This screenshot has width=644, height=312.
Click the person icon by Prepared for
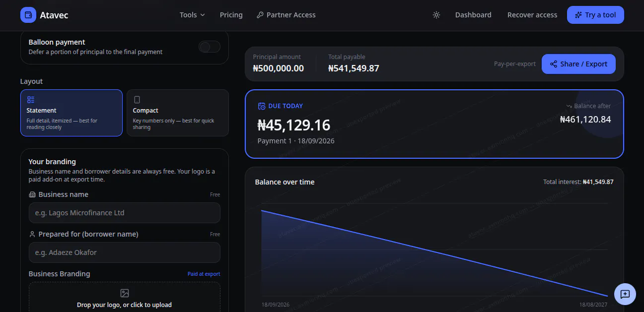pyautogui.click(x=32, y=234)
